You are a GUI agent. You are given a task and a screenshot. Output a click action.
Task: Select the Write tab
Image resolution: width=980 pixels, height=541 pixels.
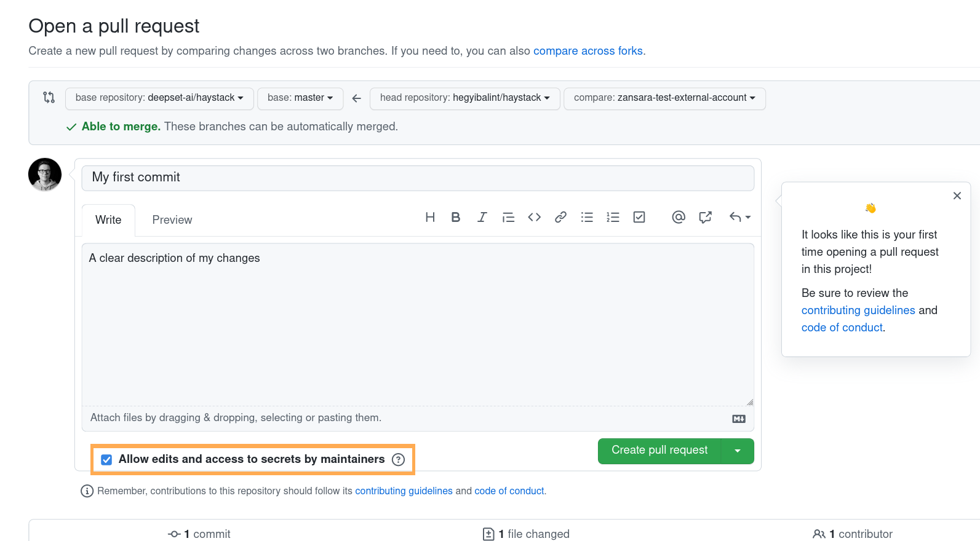click(108, 220)
